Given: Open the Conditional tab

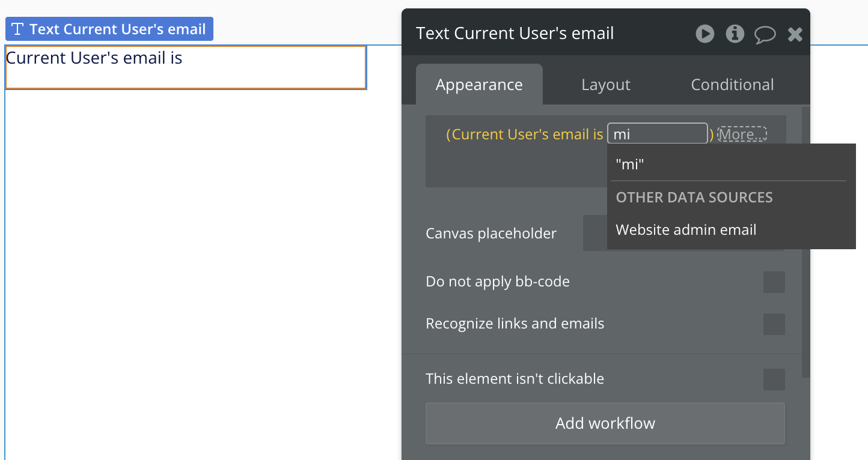Looking at the screenshot, I should (732, 85).
